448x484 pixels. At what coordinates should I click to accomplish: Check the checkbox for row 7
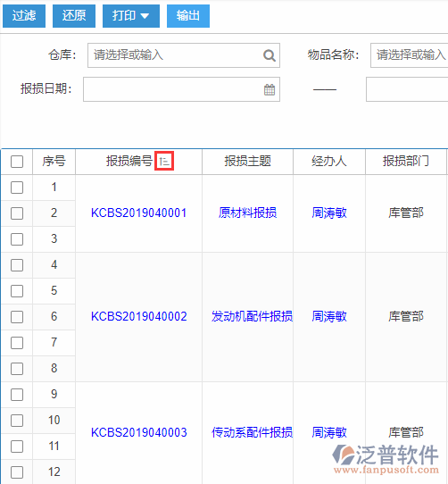tap(17, 343)
